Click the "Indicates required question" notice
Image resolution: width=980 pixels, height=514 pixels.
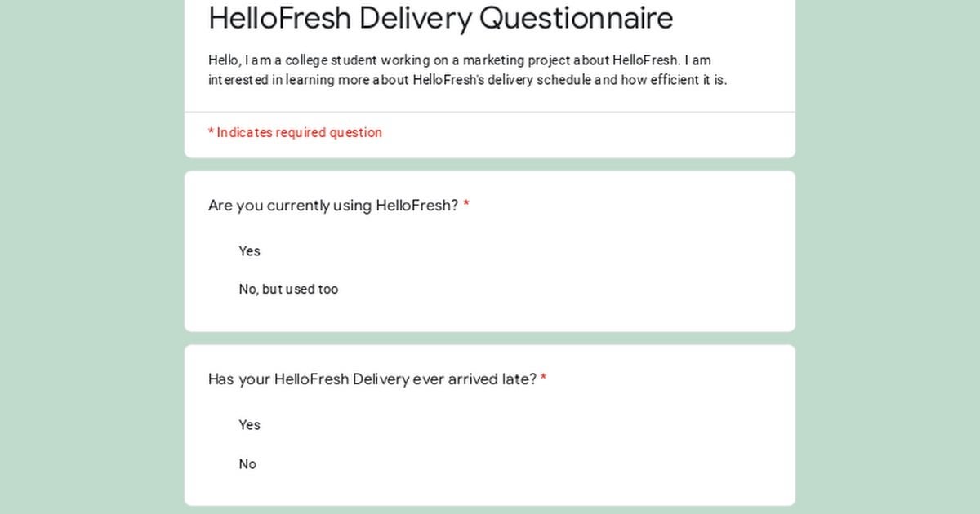299,133
